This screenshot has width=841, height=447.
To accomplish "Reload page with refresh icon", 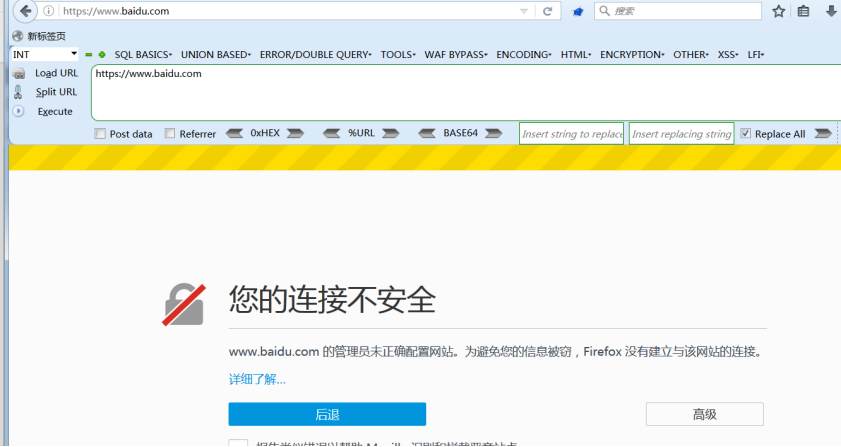I will (547, 11).
